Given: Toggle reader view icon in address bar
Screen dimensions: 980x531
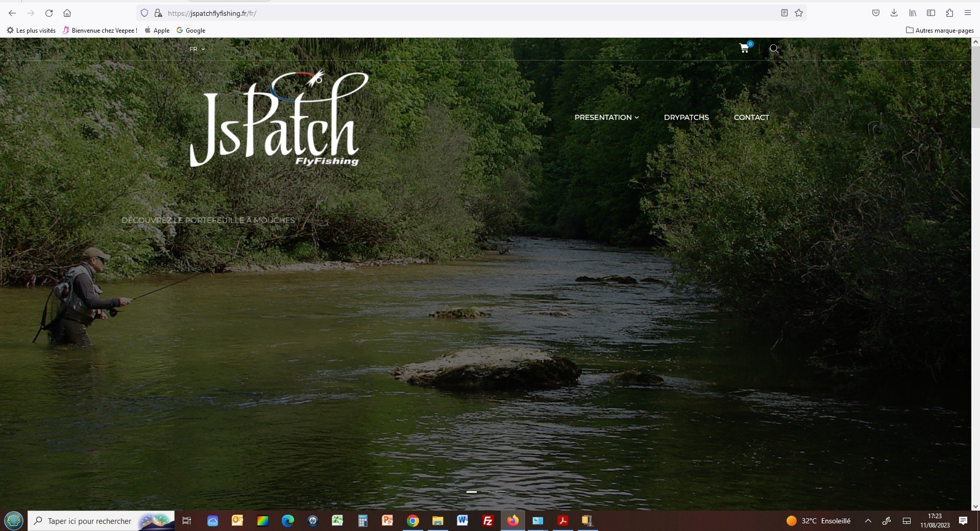Looking at the screenshot, I should [785, 13].
